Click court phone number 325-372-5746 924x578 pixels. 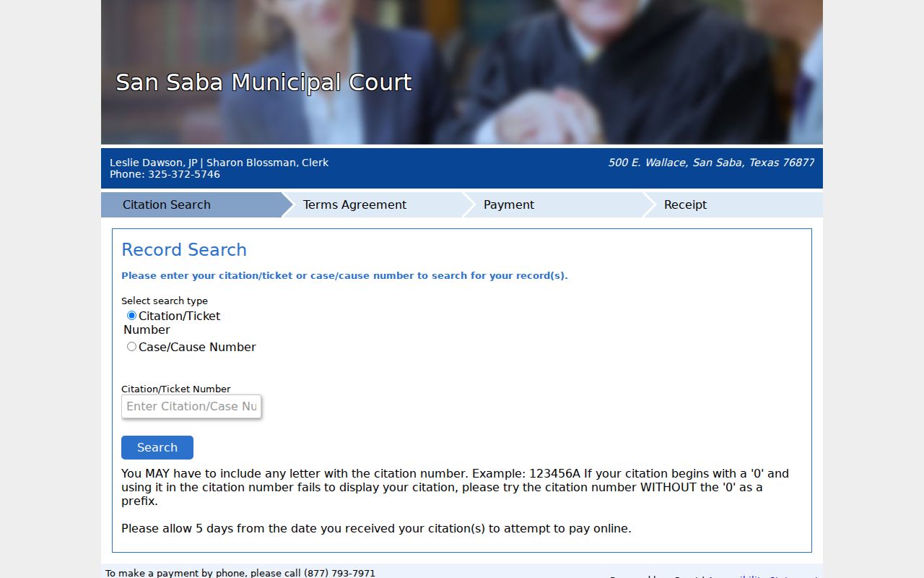point(184,174)
